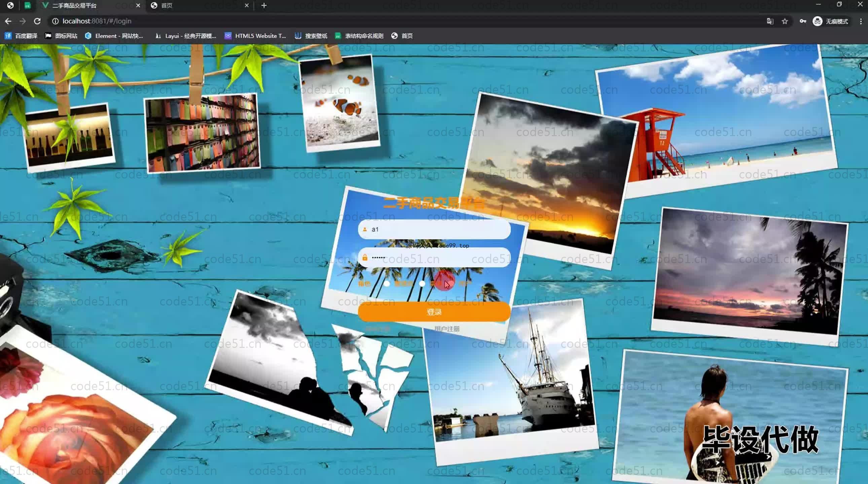The height and width of the screenshot is (484, 868).
Task: Open the Layui - 经典开源模... bookmark
Action: pos(185,36)
